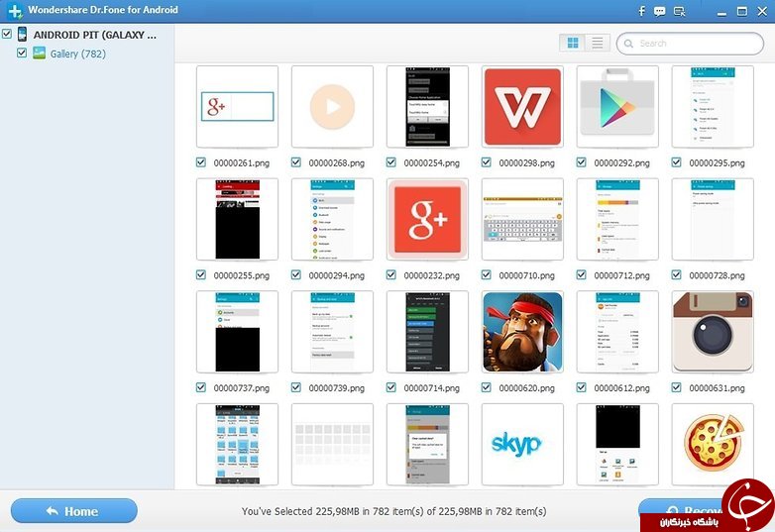
Task: Select the keyboard screenshot thumbnail 00000710.png
Action: click(x=522, y=219)
